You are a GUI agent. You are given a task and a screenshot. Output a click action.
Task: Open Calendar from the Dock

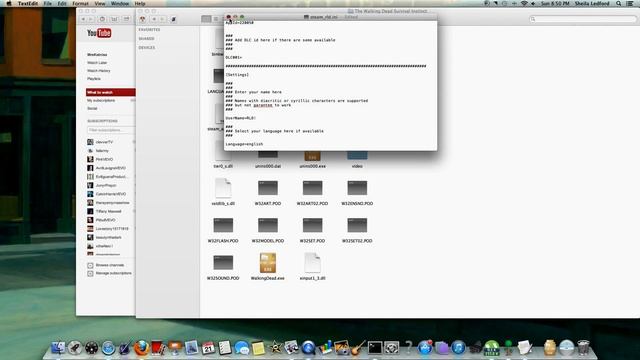(x=208, y=348)
